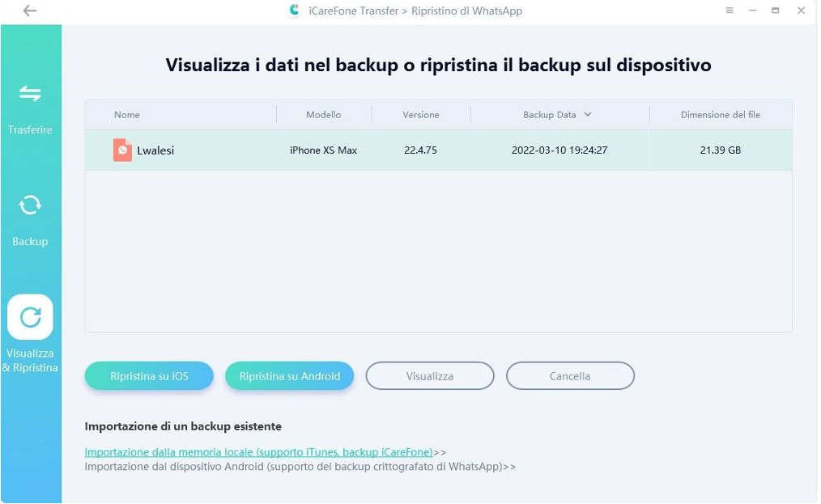The image size is (821, 504).
Task: Maximize the iCareFone window
Action: coord(776,10)
